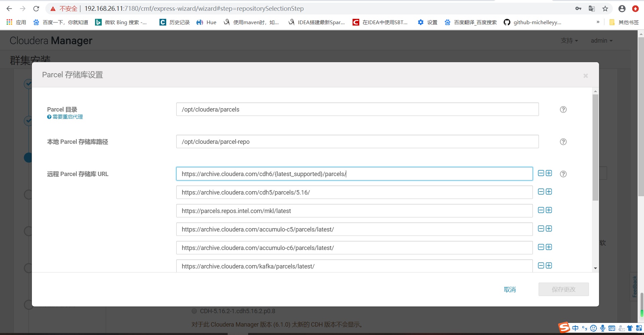Open the Feedback side tab
Image resolution: width=644 pixels, height=335 pixels.
coord(634,286)
